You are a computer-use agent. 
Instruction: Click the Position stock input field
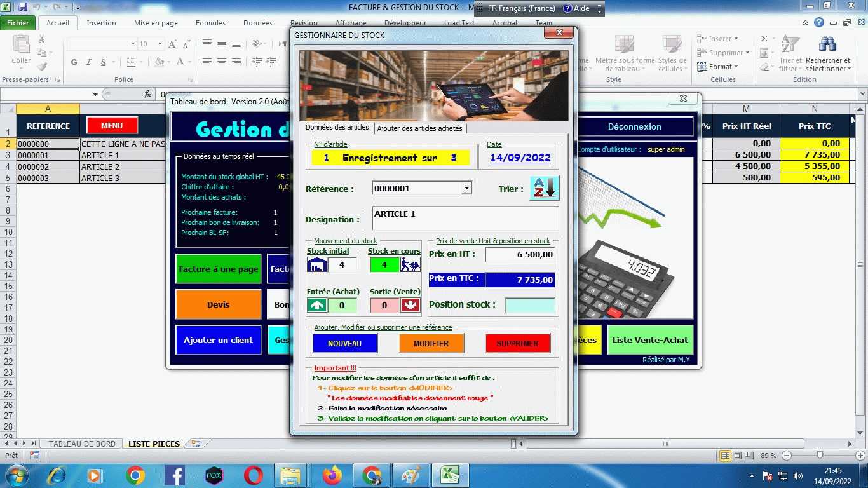(531, 305)
